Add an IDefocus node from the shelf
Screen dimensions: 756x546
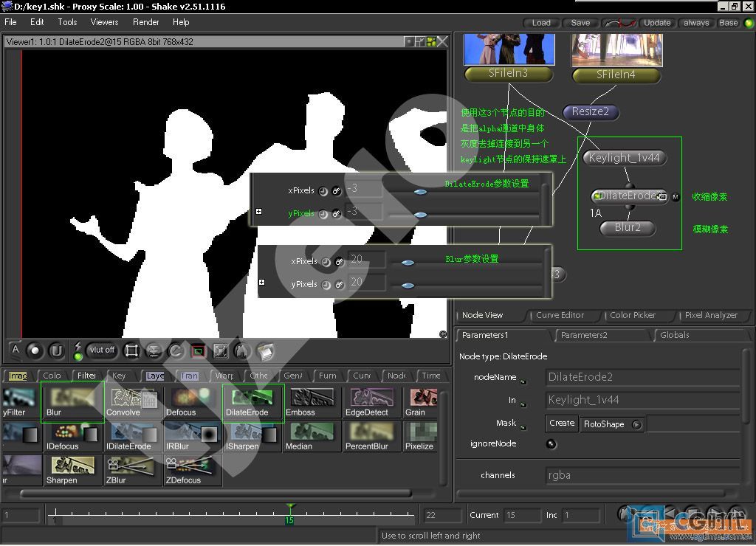click(x=73, y=436)
